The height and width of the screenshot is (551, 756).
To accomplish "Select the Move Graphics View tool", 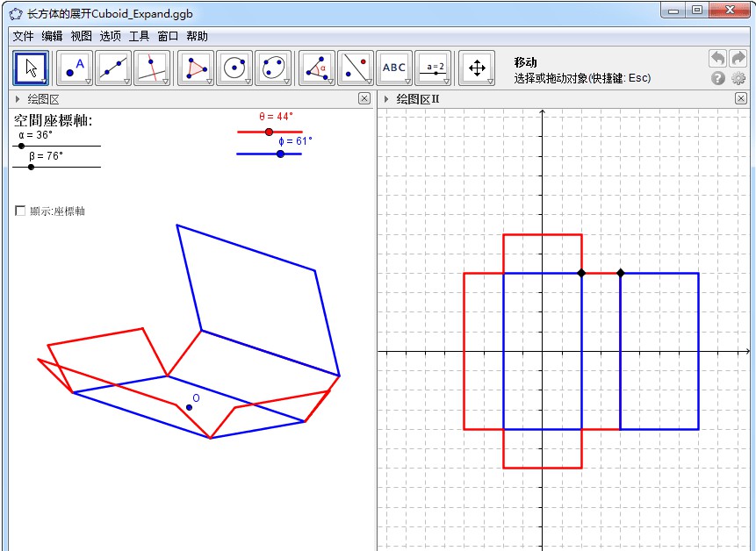I will pyautogui.click(x=477, y=68).
